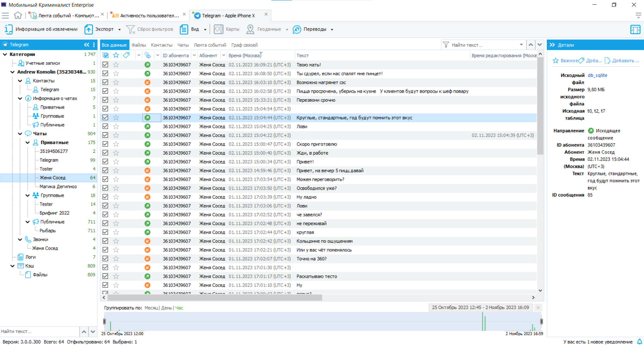Collapse the Звонки tree node

coord(20,240)
